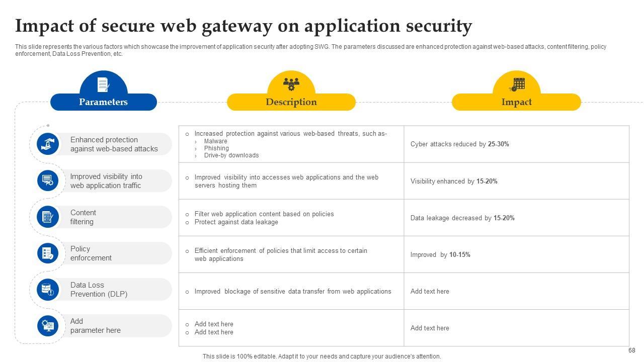Click the Content filtering icon
Screen dimensions: 644x362
click(x=48, y=217)
